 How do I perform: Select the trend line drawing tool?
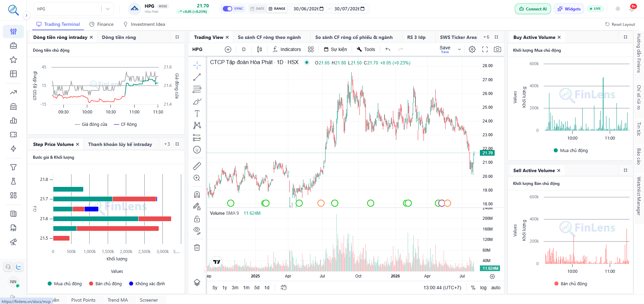point(197,77)
